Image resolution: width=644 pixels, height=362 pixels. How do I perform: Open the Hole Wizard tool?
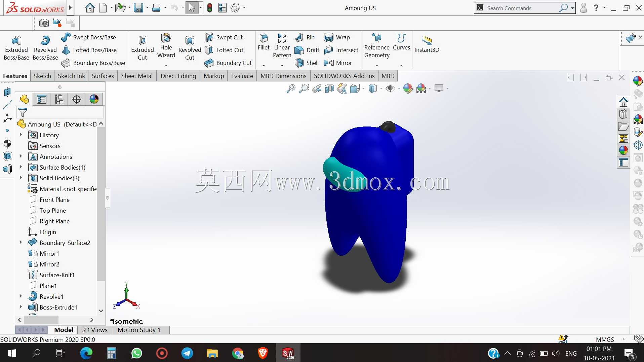[166, 46]
